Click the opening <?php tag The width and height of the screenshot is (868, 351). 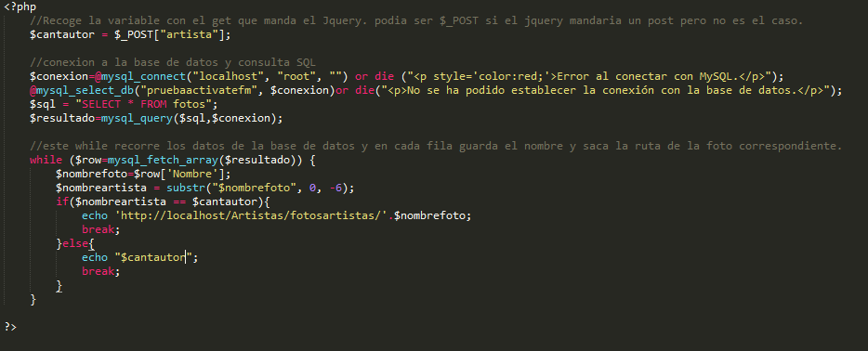coord(20,7)
